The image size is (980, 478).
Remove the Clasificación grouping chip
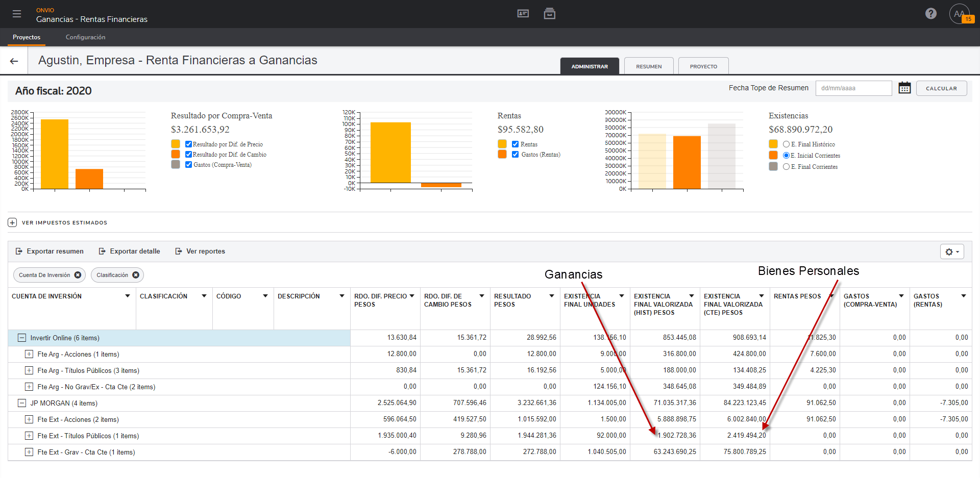(x=136, y=275)
